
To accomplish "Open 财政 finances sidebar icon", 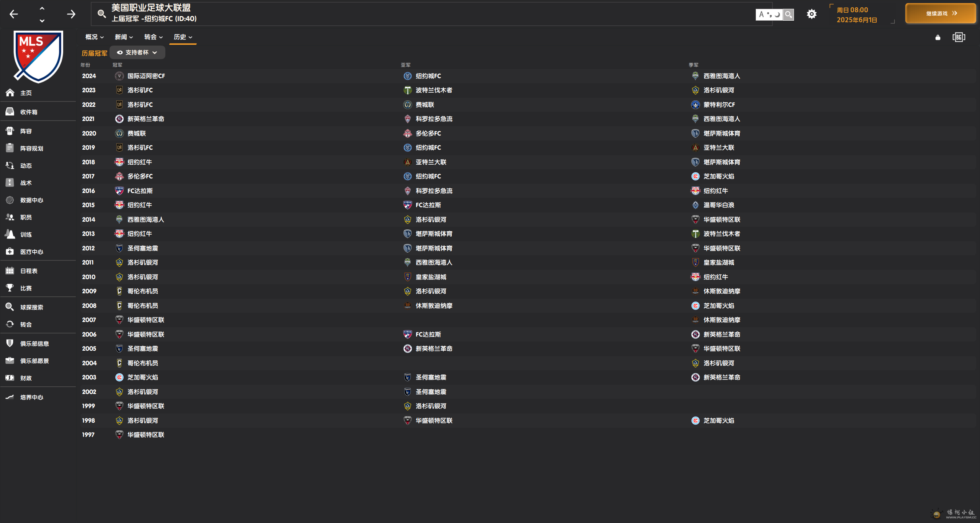I will point(10,378).
